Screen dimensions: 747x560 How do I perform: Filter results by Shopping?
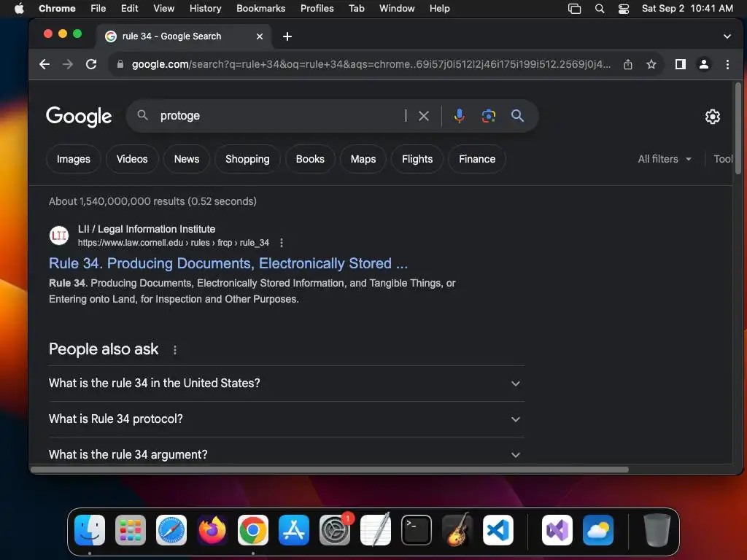pyautogui.click(x=247, y=159)
